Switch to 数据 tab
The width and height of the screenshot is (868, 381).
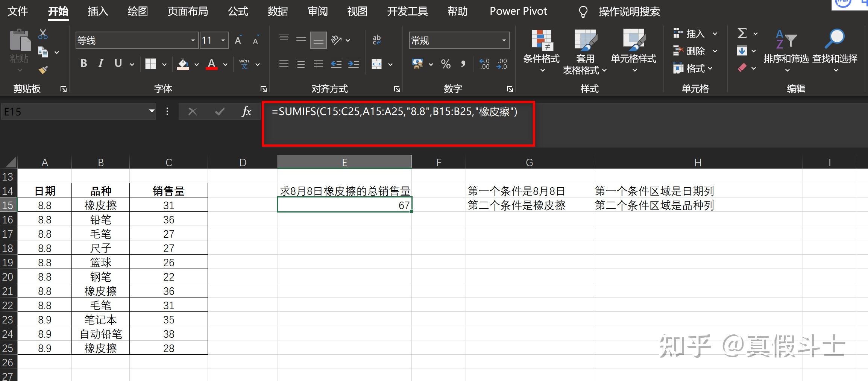(x=278, y=11)
